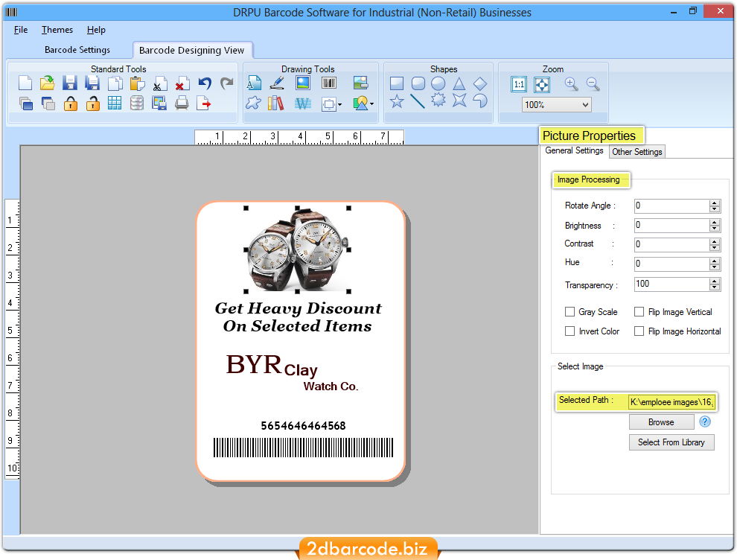This screenshot has height=560, width=737.
Task: Open the database icon in Standard Tools
Action: point(137,103)
